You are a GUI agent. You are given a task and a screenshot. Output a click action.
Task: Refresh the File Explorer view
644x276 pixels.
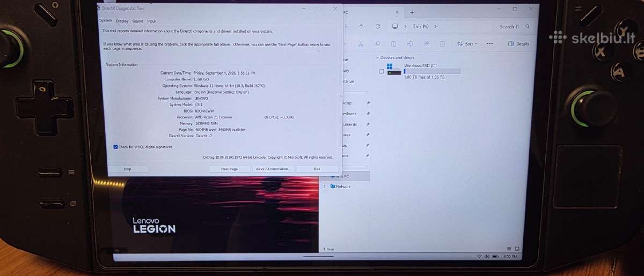coord(378,26)
